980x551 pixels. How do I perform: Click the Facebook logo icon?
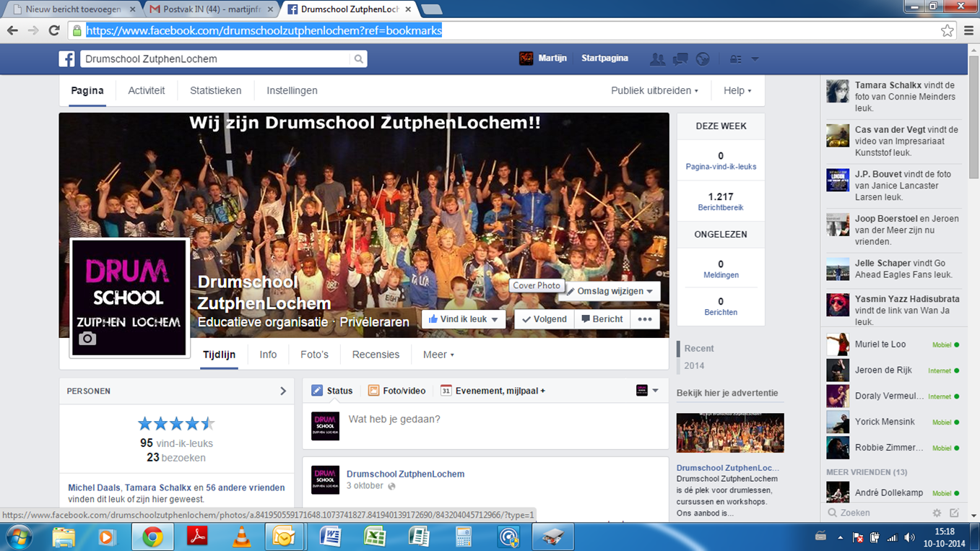66,59
